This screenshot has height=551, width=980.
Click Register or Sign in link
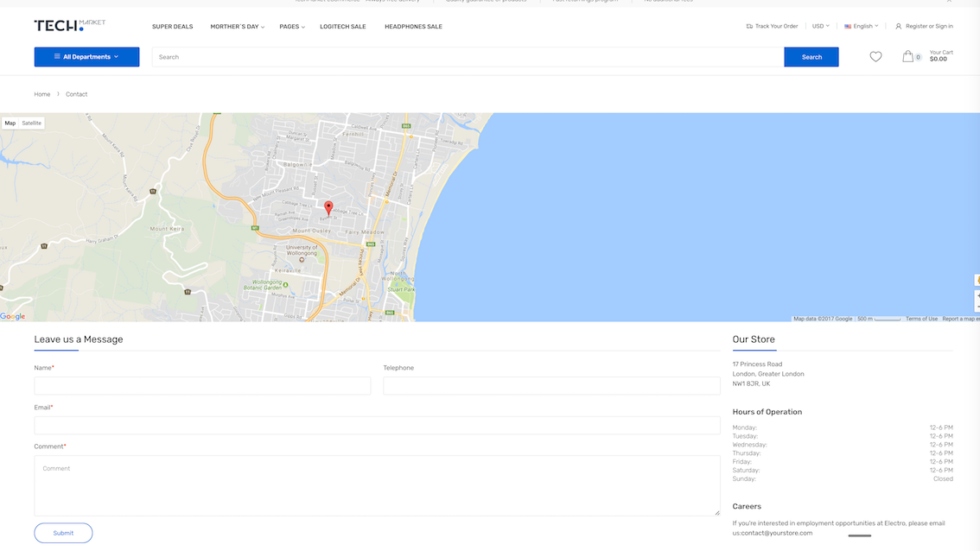pyautogui.click(x=929, y=26)
